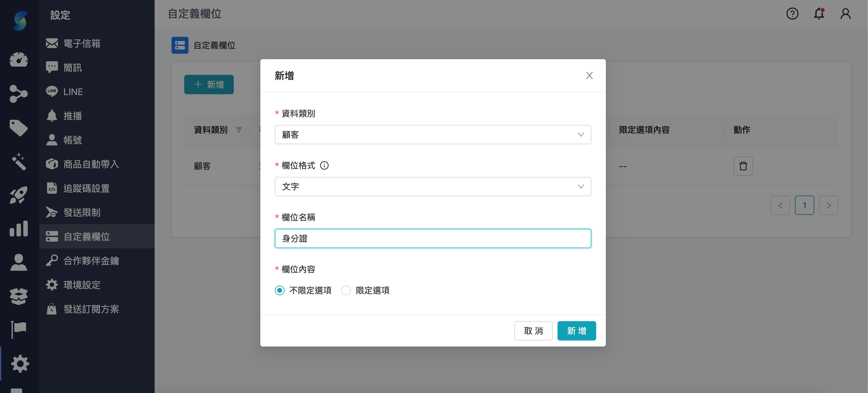Select the 不限定選項 radio button
This screenshot has width=868, height=393.
[279, 290]
